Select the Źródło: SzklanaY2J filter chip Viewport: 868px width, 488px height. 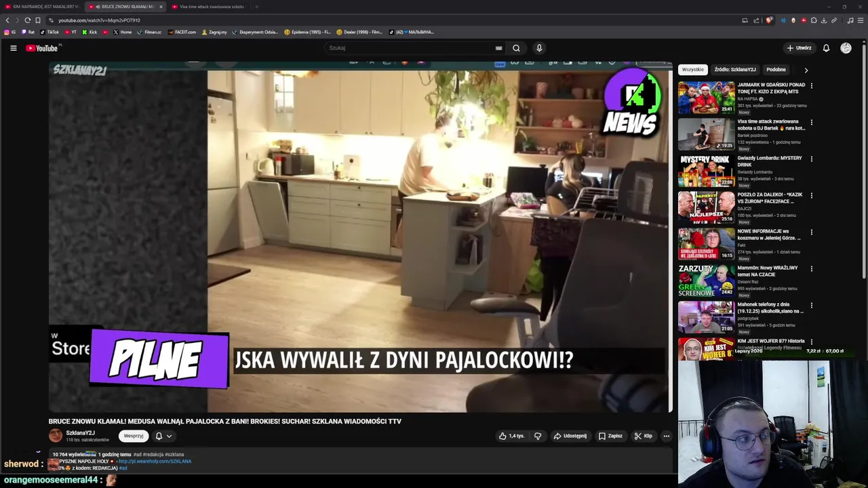pyautogui.click(x=735, y=70)
